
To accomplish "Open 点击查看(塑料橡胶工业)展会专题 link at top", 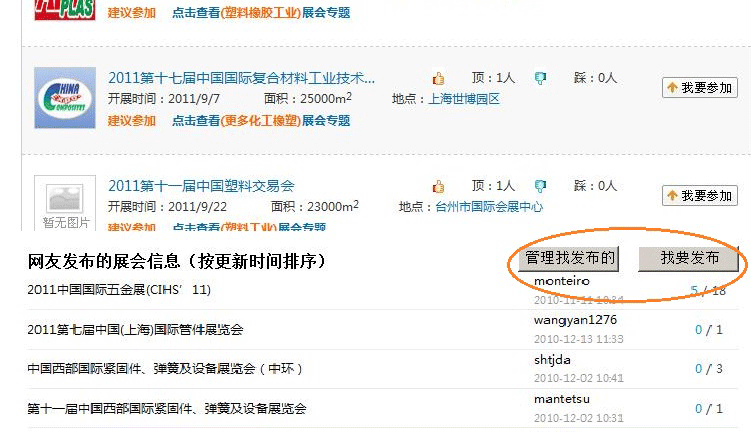I will 261,13.
